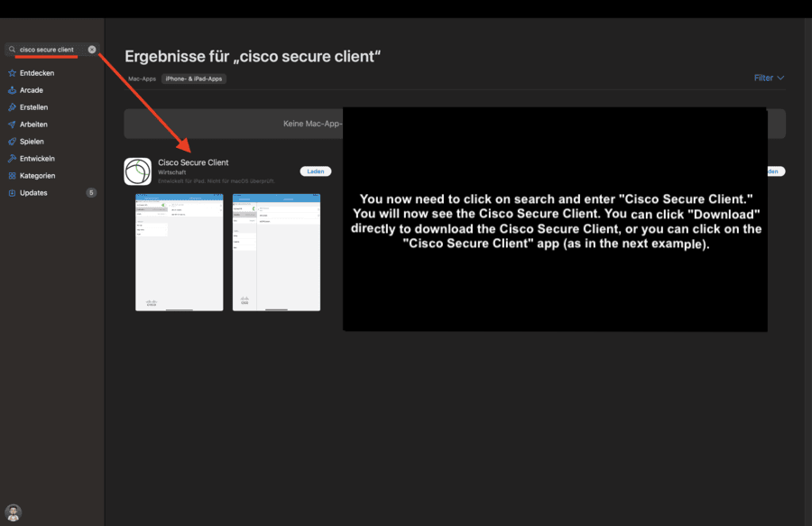Select the iPhone- & iPad-Apps tab
This screenshot has height=526, width=812.
click(x=194, y=78)
